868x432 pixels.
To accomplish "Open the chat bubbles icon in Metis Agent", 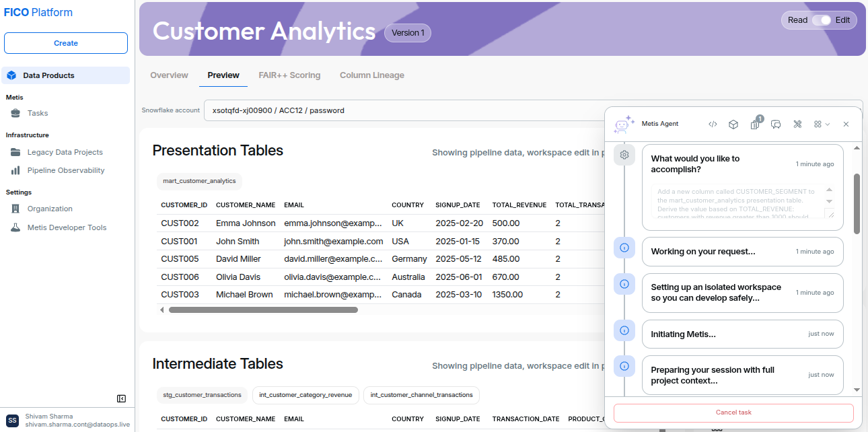I will 776,124.
